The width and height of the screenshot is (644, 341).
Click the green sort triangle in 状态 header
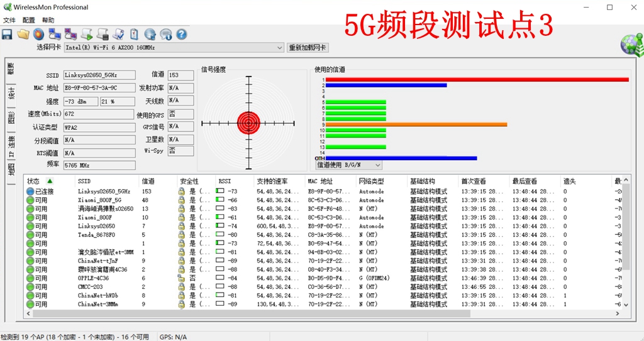point(50,181)
